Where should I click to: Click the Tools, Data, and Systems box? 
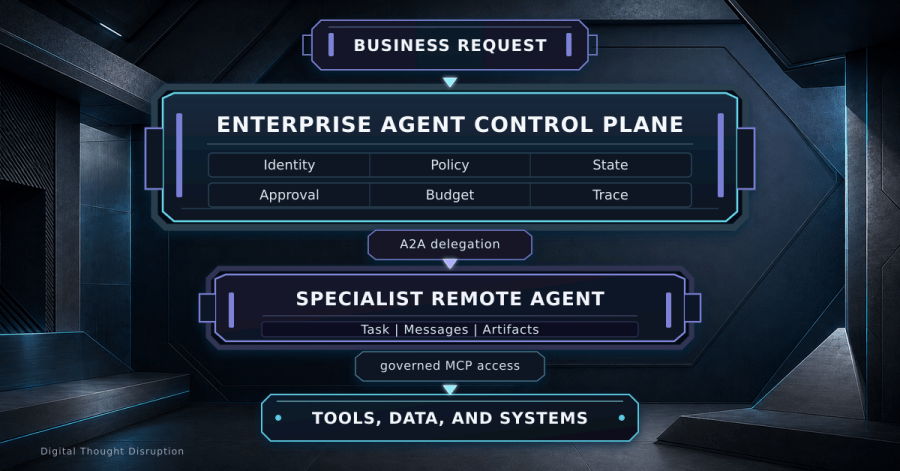[x=450, y=418]
